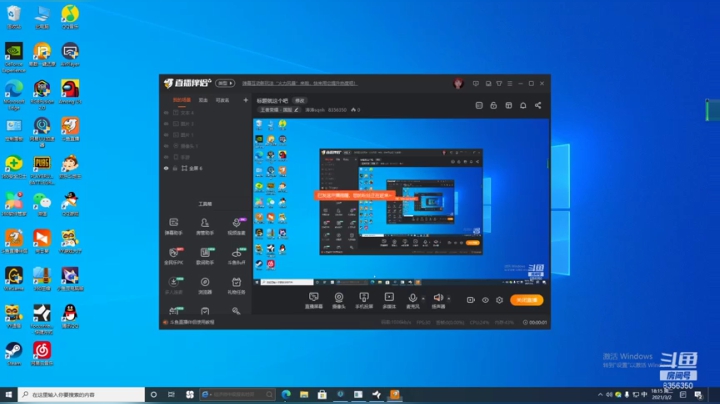Image resolution: width=720 pixels, height=404 pixels.
Task: Add a new scene with plus
Action: coord(246,100)
